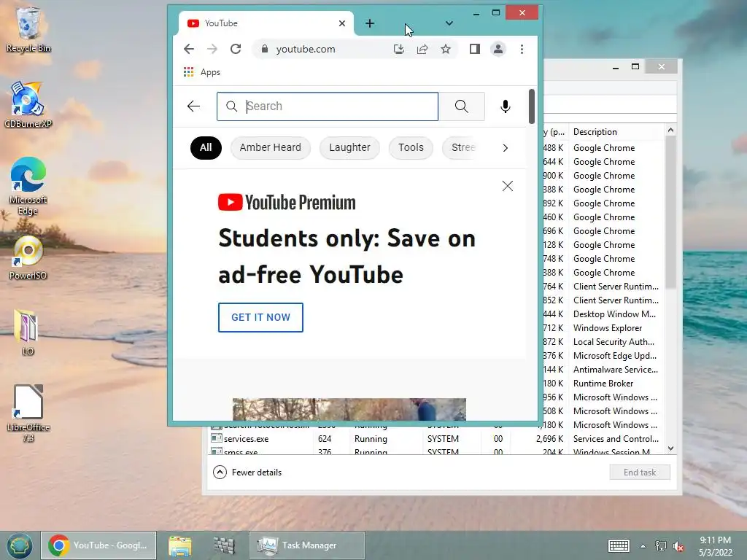This screenshot has width=747, height=560.
Task: Click the Chrome forward navigation arrow
Action: tap(212, 49)
